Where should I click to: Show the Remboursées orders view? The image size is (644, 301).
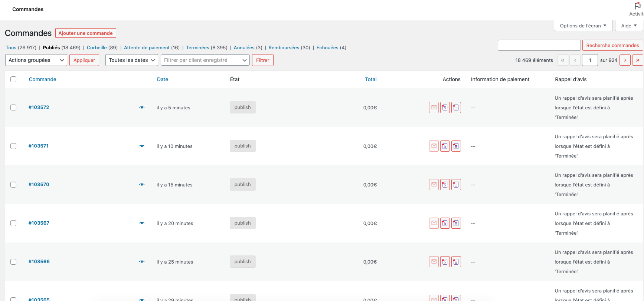click(x=284, y=47)
